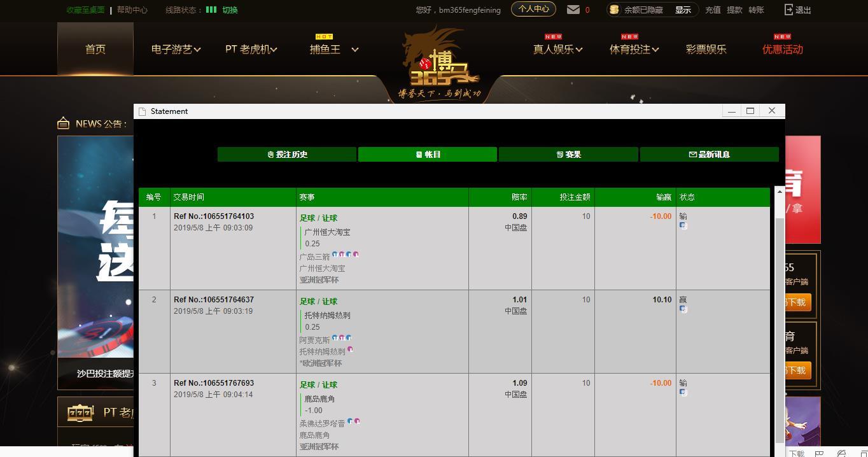Open the 个人中心 personal center button
Image resolution: width=868 pixels, height=457 pixels.
[533, 9]
